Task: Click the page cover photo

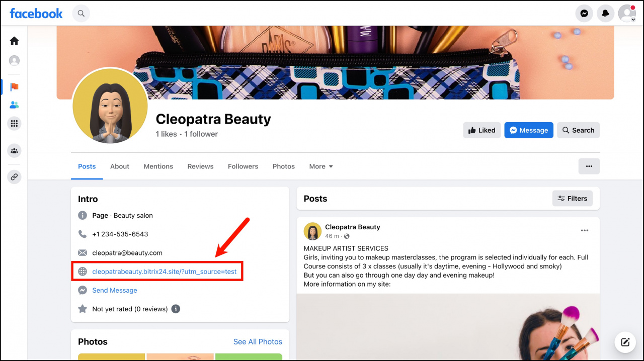Action: coord(335,62)
